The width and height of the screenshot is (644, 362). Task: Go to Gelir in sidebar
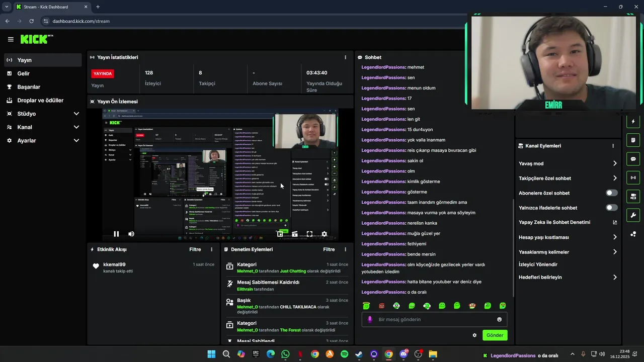(x=43, y=73)
